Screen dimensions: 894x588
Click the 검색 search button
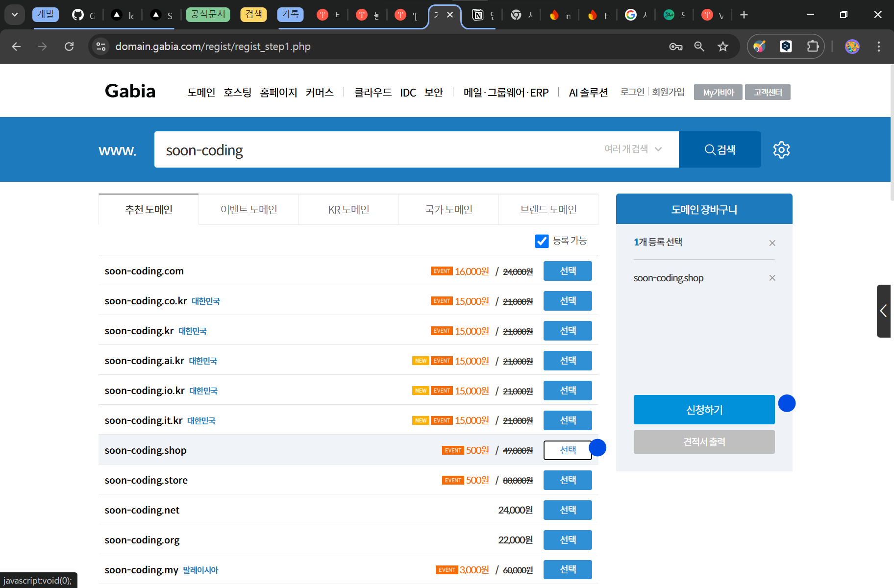click(x=720, y=149)
